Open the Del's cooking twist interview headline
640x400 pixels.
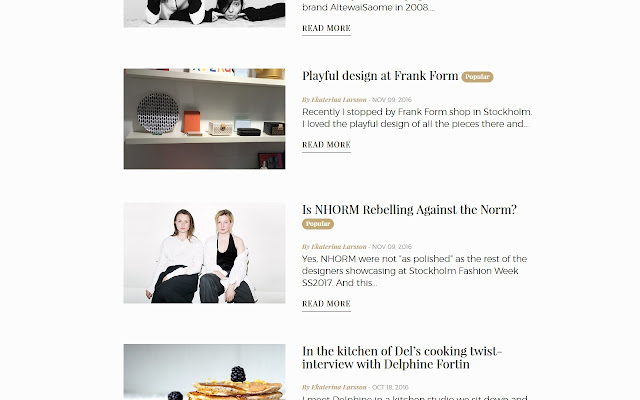(x=402, y=358)
